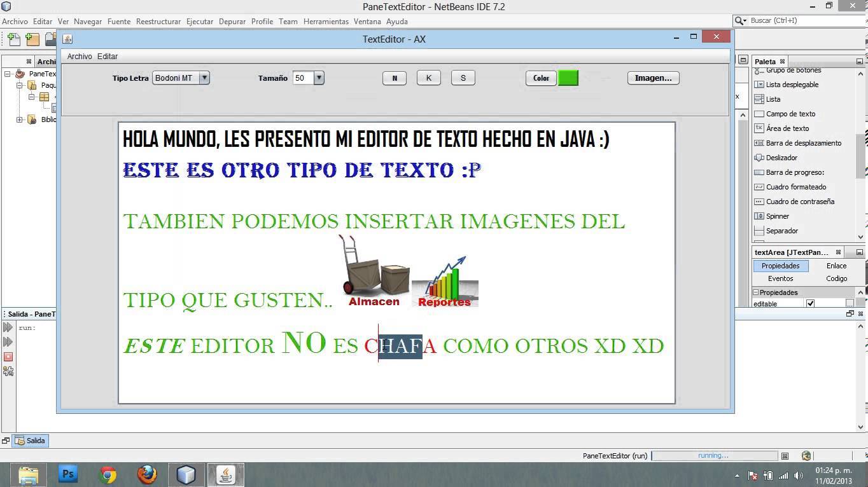Pick the Campo de texto palette component
Image resolution: width=868 pixels, height=487 pixels.
tap(785, 114)
